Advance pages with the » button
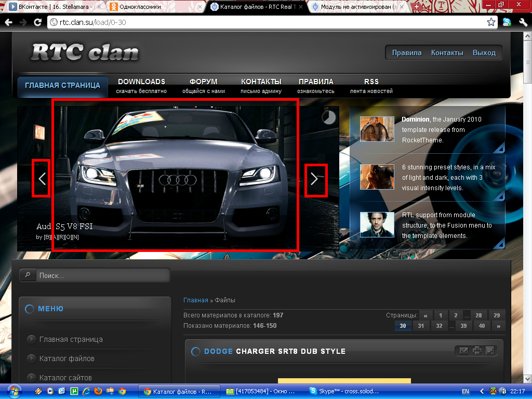Screen dimensions: 532x399 click(498, 326)
